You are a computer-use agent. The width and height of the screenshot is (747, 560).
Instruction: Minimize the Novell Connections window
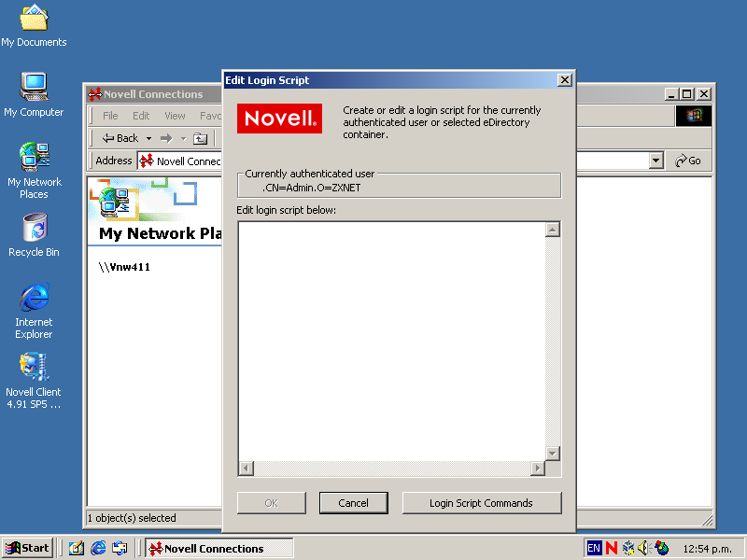click(671, 94)
